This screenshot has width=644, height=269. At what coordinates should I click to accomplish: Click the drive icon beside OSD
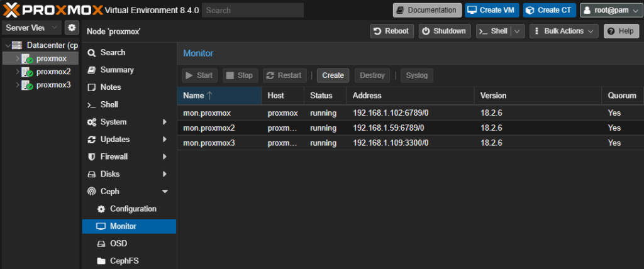point(101,244)
